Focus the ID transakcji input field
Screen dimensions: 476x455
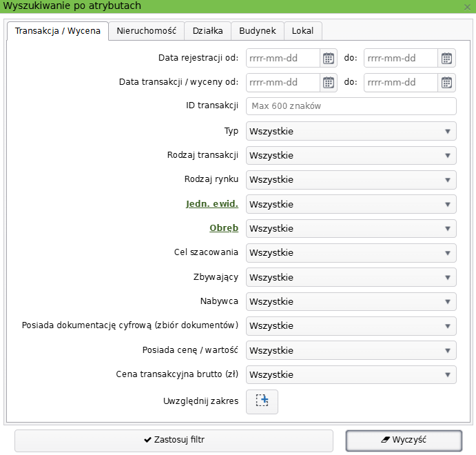351,106
